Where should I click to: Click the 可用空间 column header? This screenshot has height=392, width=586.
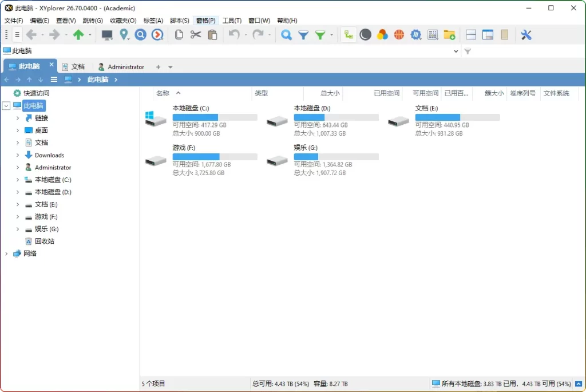[x=425, y=93]
